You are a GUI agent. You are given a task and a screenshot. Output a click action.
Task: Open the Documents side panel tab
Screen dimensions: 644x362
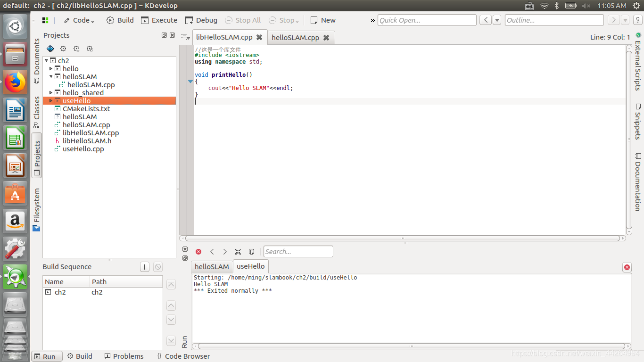tap(37, 60)
